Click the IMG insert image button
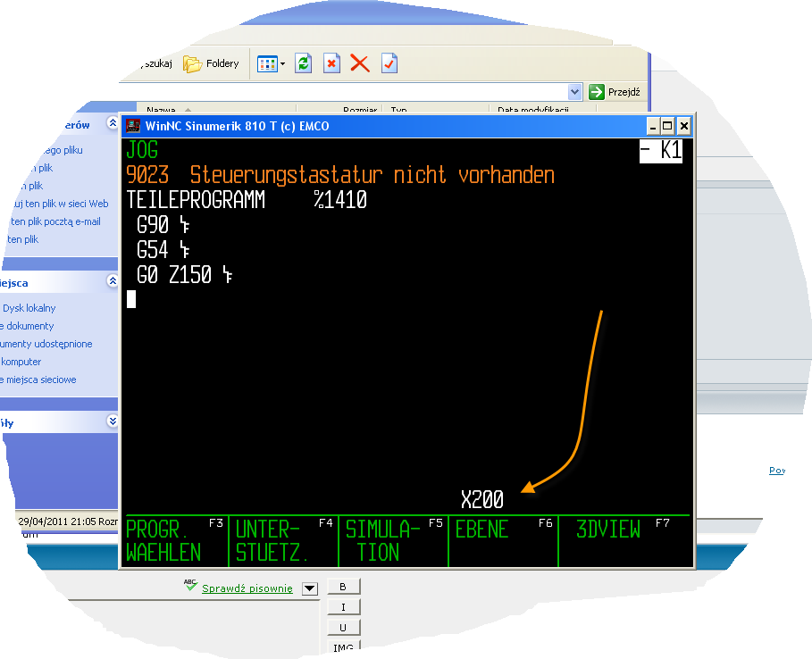Image resolution: width=812 pixels, height=659 pixels. [343, 647]
